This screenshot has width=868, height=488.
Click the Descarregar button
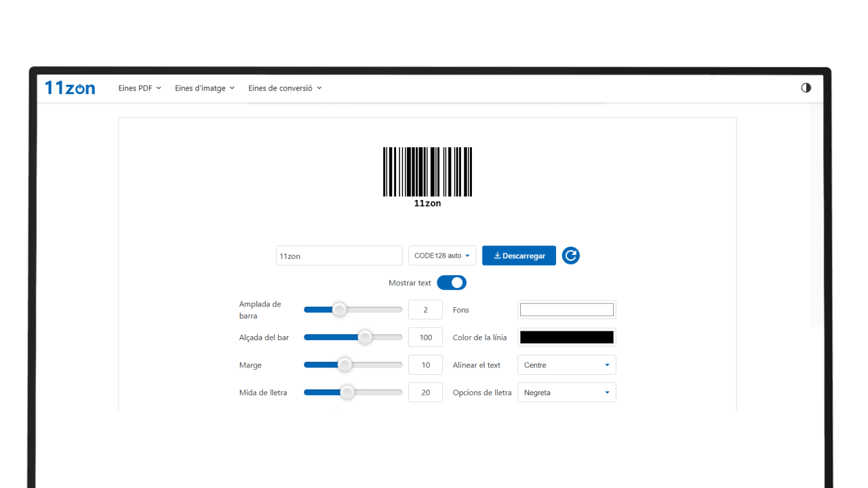point(519,256)
